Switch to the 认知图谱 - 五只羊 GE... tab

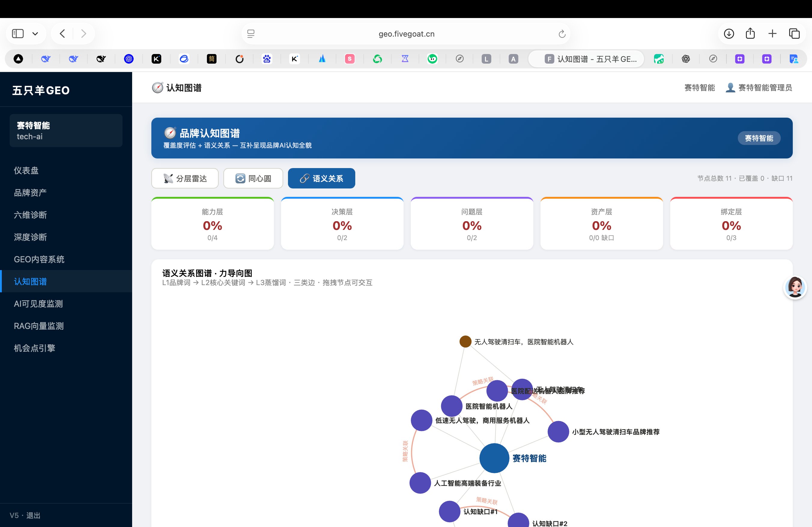coord(586,59)
